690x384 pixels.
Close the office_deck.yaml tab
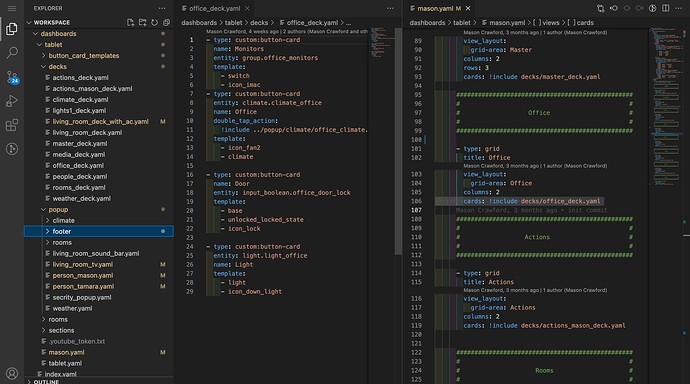click(x=247, y=8)
